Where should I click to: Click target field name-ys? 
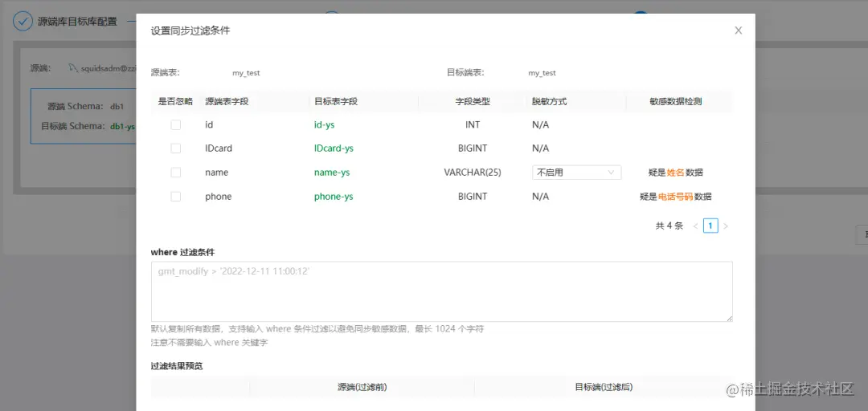pyautogui.click(x=332, y=173)
